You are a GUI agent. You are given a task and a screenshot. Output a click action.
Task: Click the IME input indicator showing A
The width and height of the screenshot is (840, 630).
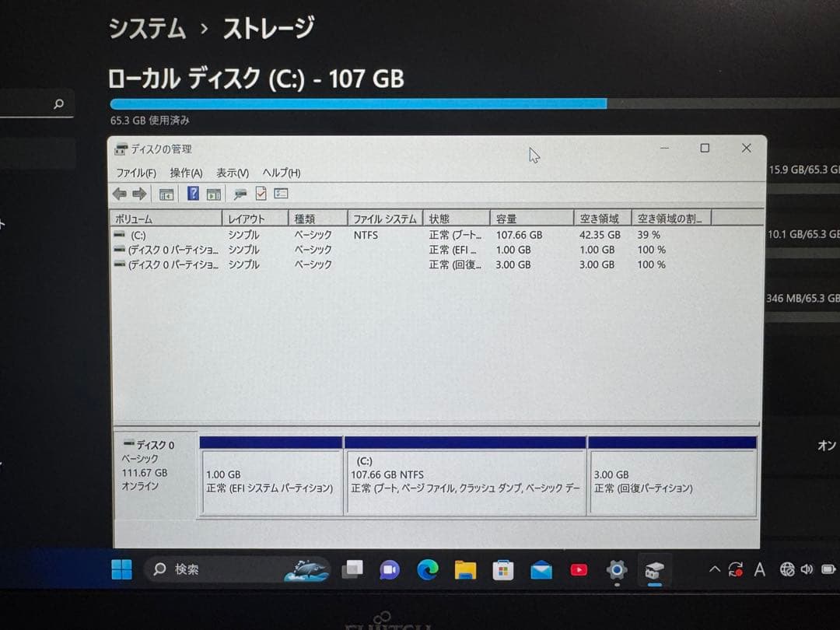[x=759, y=570]
